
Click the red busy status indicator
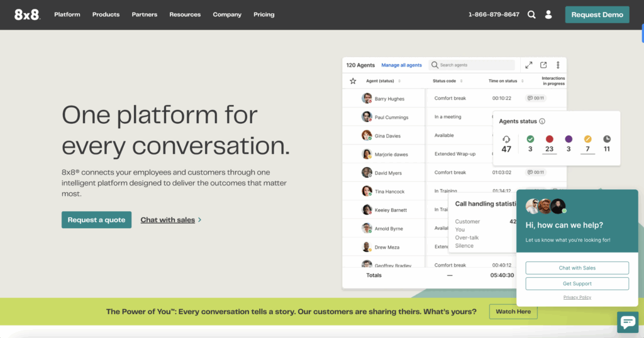pos(549,139)
